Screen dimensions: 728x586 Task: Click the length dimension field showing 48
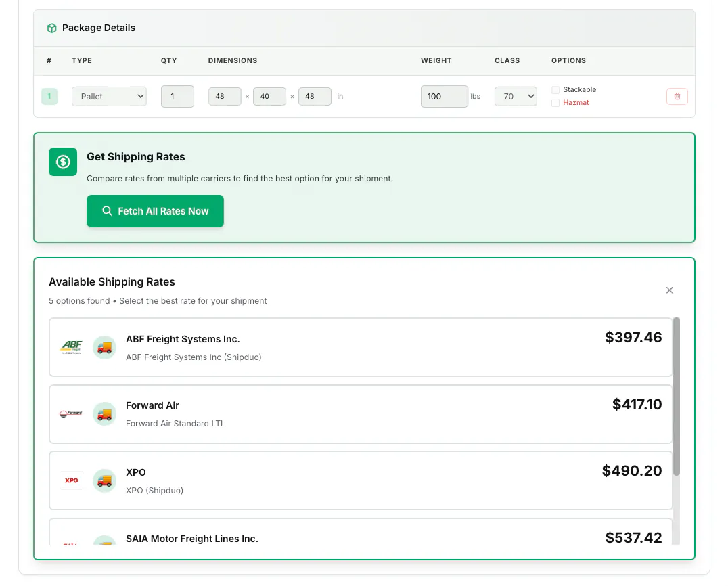click(x=225, y=97)
